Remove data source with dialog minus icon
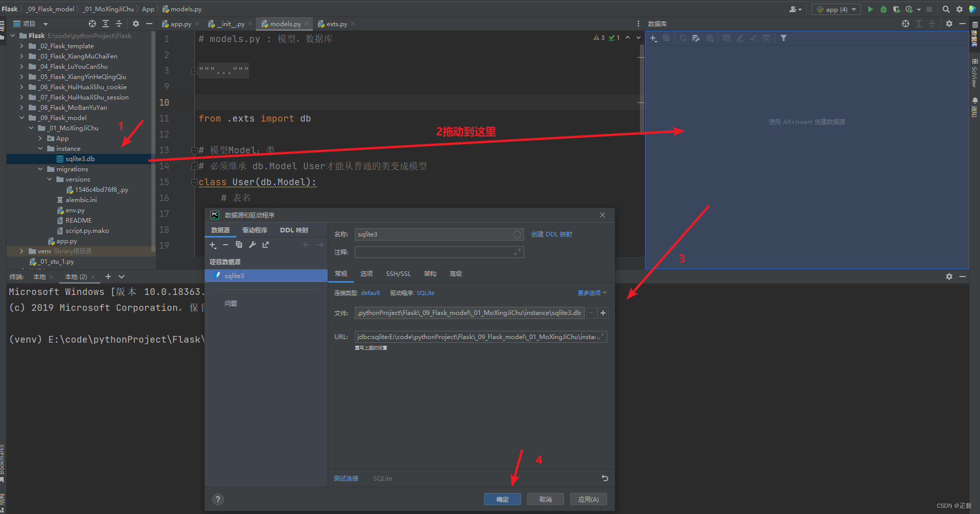 226,245
